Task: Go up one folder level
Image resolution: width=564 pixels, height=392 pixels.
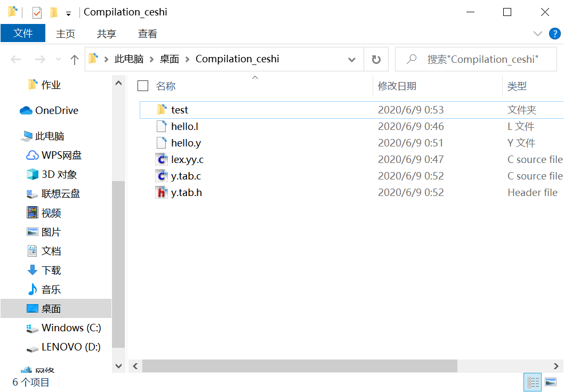Action: (x=75, y=59)
